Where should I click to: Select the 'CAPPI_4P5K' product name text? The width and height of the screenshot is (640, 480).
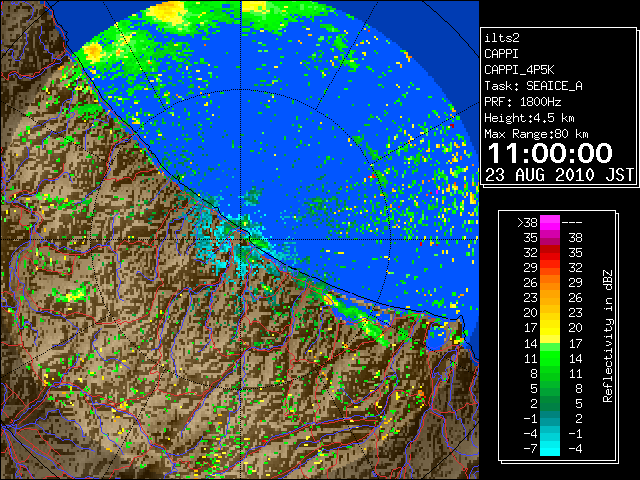(x=519, y=70)
